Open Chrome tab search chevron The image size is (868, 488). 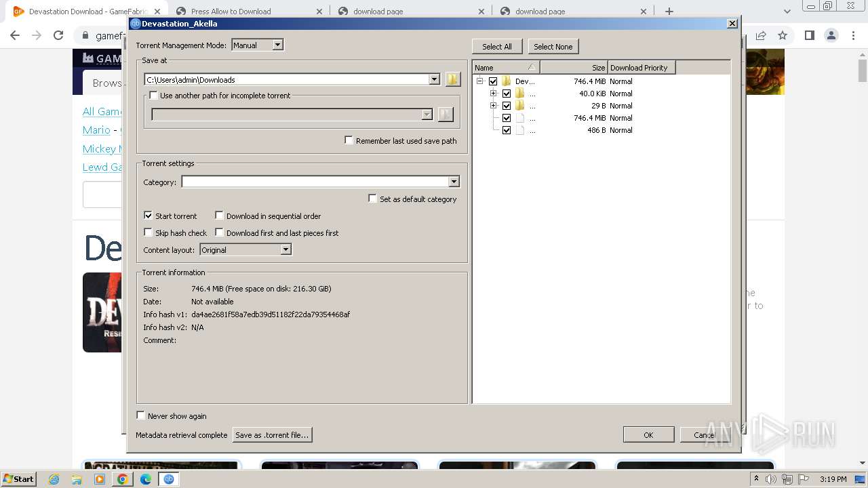pos(787,12)
